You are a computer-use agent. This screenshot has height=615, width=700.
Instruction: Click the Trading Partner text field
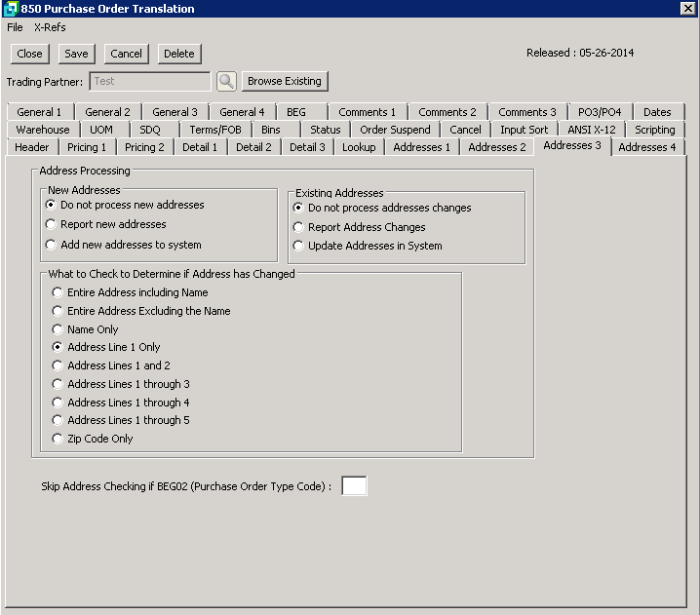pyautogui.click(x=150, y=82)
